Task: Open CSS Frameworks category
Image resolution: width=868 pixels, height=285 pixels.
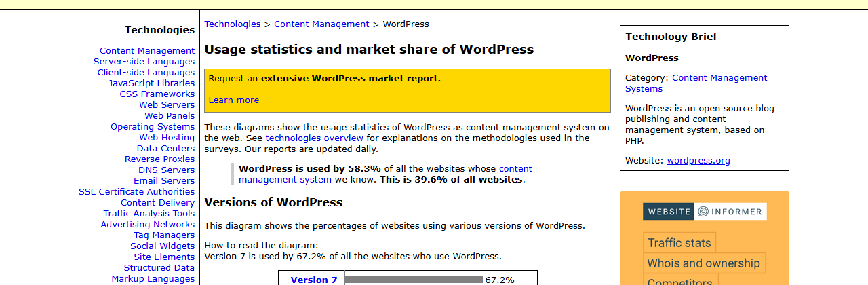Action: click(x=157, y=94)
